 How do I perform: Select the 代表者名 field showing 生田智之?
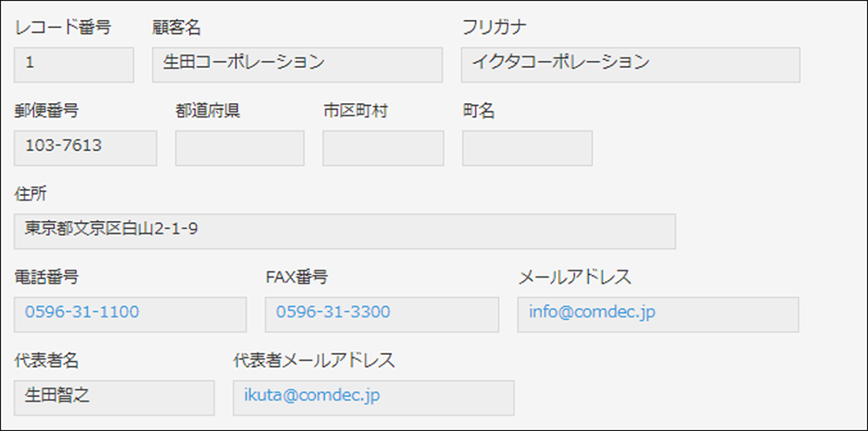click(114, 397)
